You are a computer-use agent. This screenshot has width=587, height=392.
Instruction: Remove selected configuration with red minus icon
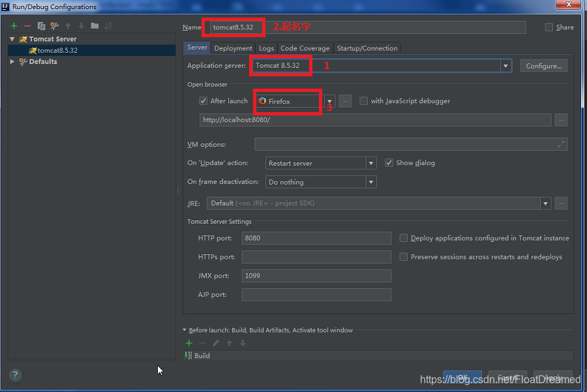tap(27, 26)
